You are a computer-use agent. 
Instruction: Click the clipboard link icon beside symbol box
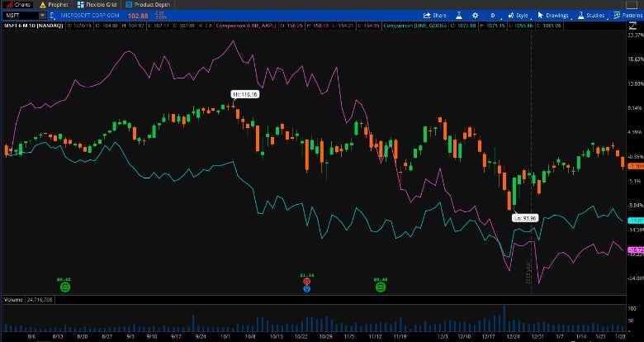pyautogui.click(x=52, y=16)
